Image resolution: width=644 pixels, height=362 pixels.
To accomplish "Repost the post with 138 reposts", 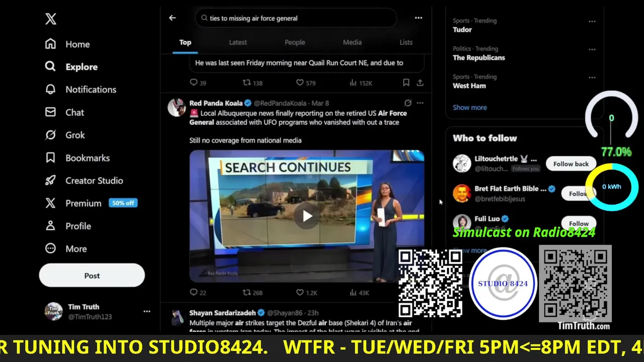I will (x=247, y=82).
